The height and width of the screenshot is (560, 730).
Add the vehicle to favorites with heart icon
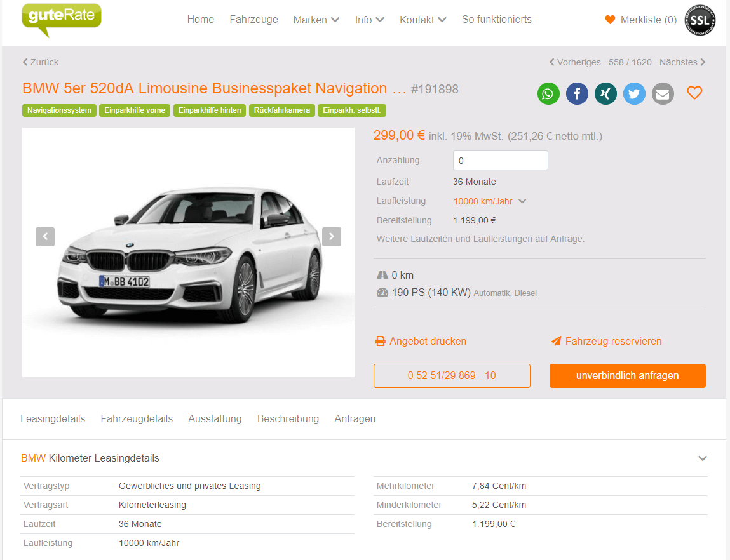694,93
